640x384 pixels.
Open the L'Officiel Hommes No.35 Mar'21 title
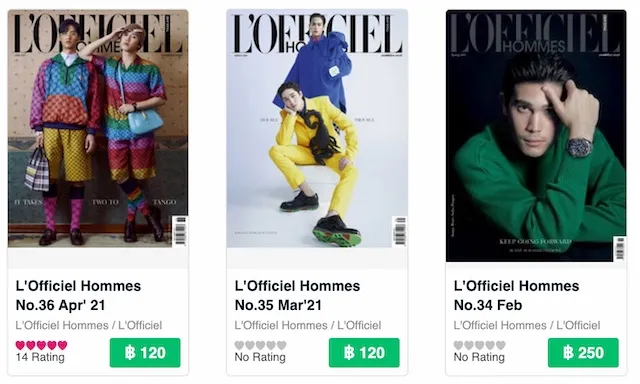pyautogui.click(x=297, y=295)
